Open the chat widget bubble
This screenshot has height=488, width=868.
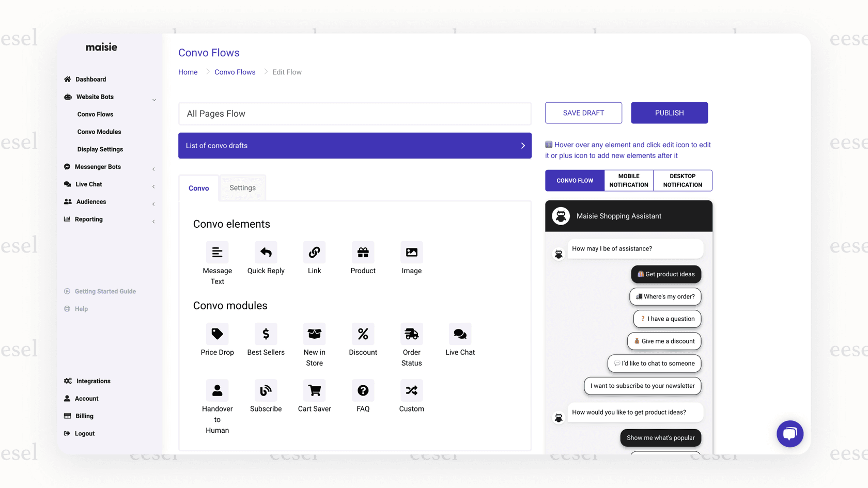(x=790, y=434)
